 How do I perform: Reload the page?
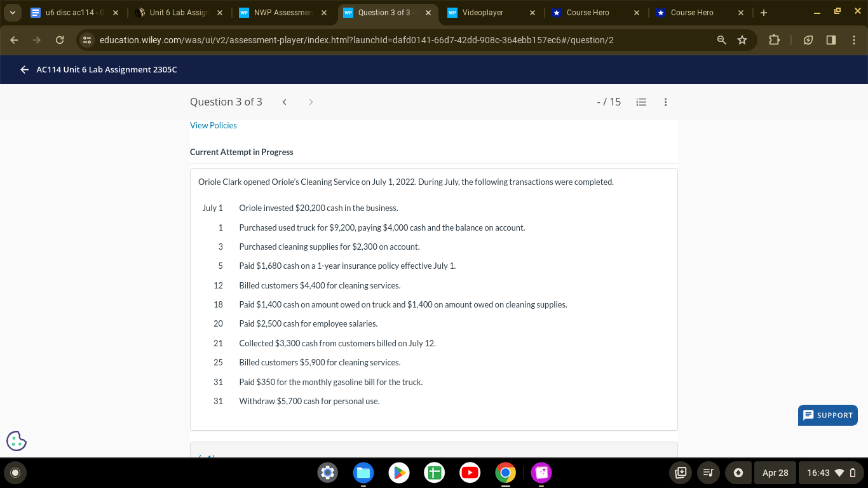click(x=60, y=40)
